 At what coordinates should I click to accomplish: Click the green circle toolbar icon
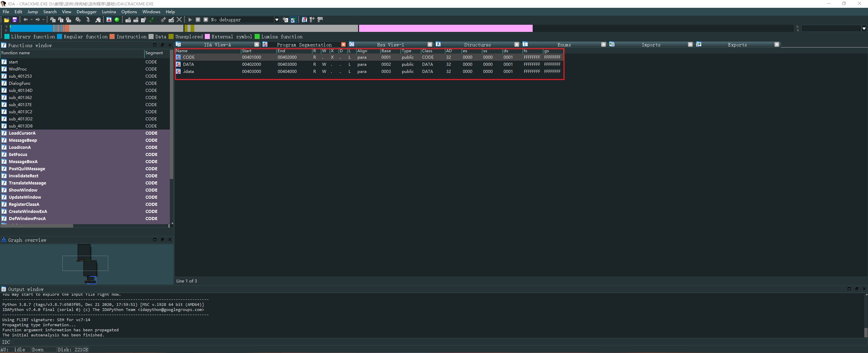click(x=117, y=20)
